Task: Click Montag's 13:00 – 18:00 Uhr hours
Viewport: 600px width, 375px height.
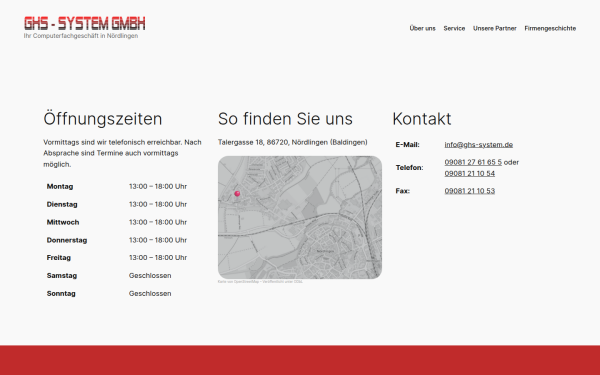Action: pyautogui.click(x=158, y=186)
